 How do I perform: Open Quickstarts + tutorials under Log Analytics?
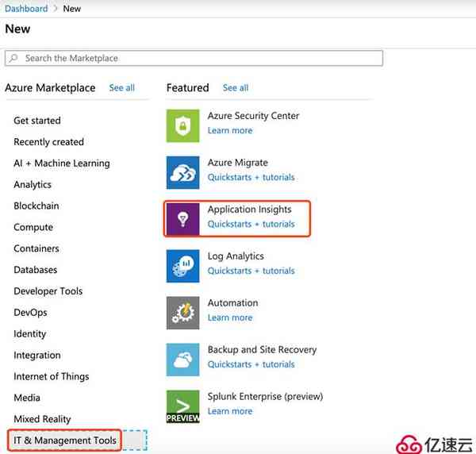click(251, 271)
